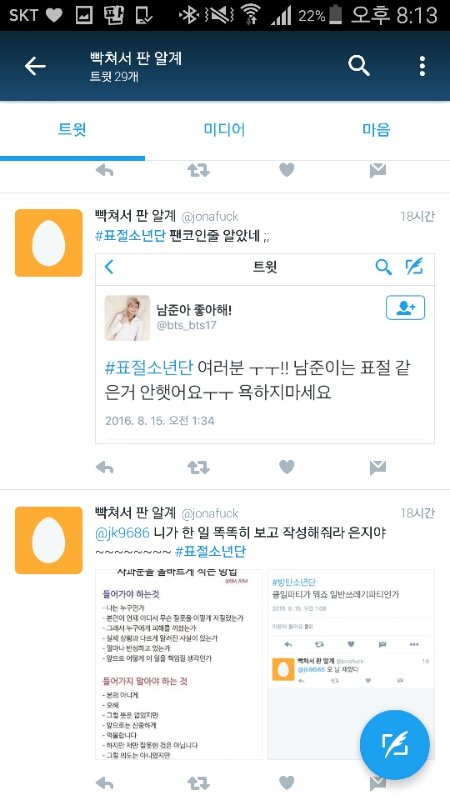Open embedded screenshot of 남준아 좋아해! tweet

pos(265,348)
